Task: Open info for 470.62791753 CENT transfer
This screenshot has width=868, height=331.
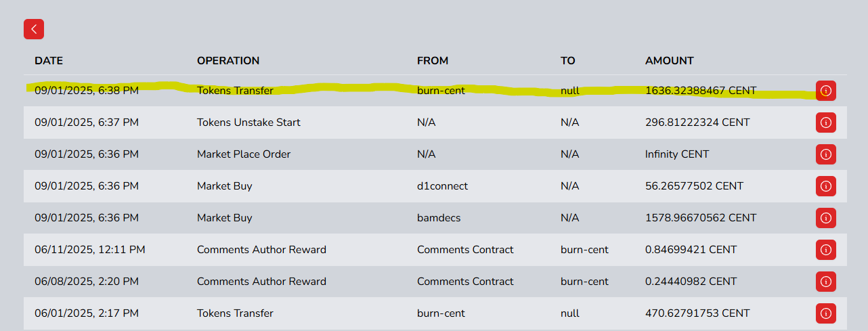Action: (x=825, y=313)
